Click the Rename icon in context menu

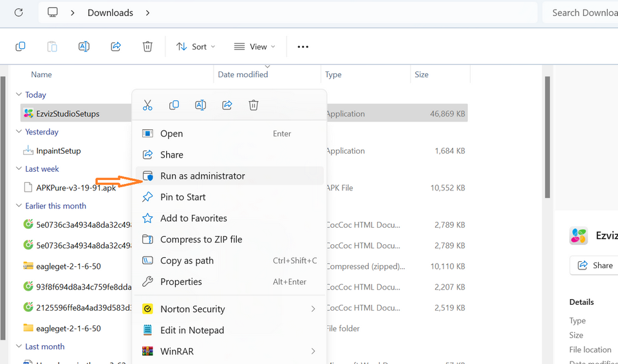200,105
